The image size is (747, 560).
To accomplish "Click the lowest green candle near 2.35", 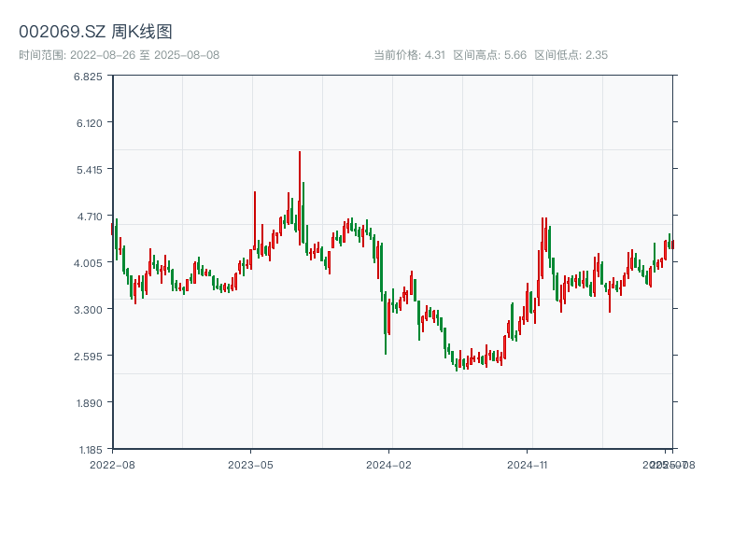I will [457, 365].
